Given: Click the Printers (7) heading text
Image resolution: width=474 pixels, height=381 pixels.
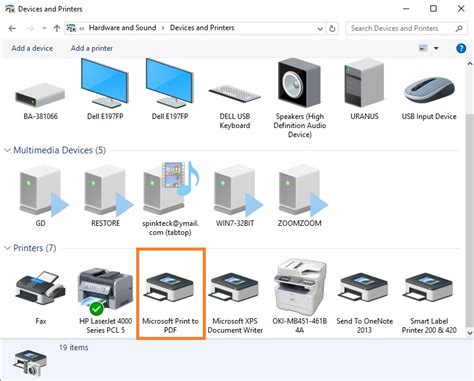Looking at the screenshot, I should coord(35,248).
